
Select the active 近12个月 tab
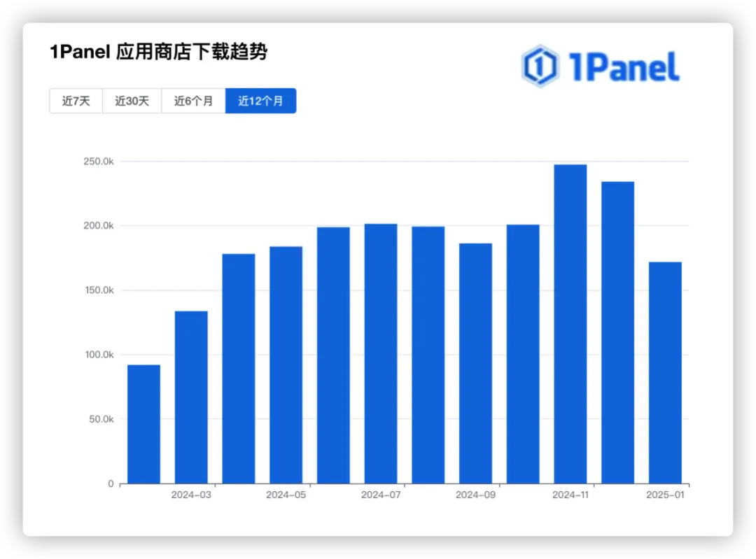(x=261, y=101)
